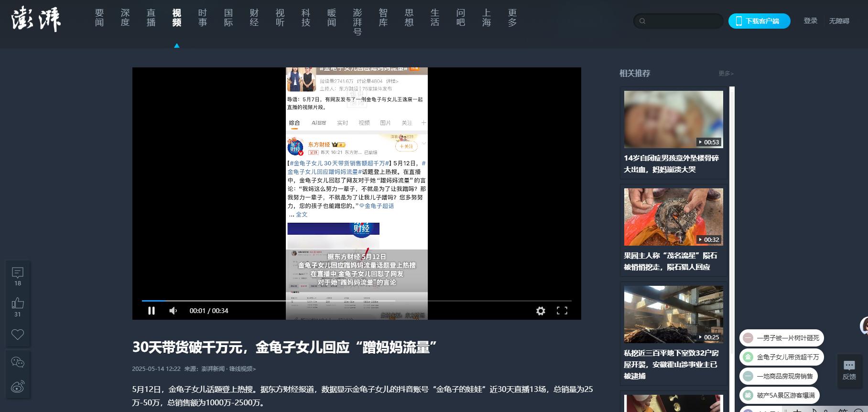
Task: Click the 澎湃 logo to go home
Action: 36,19
